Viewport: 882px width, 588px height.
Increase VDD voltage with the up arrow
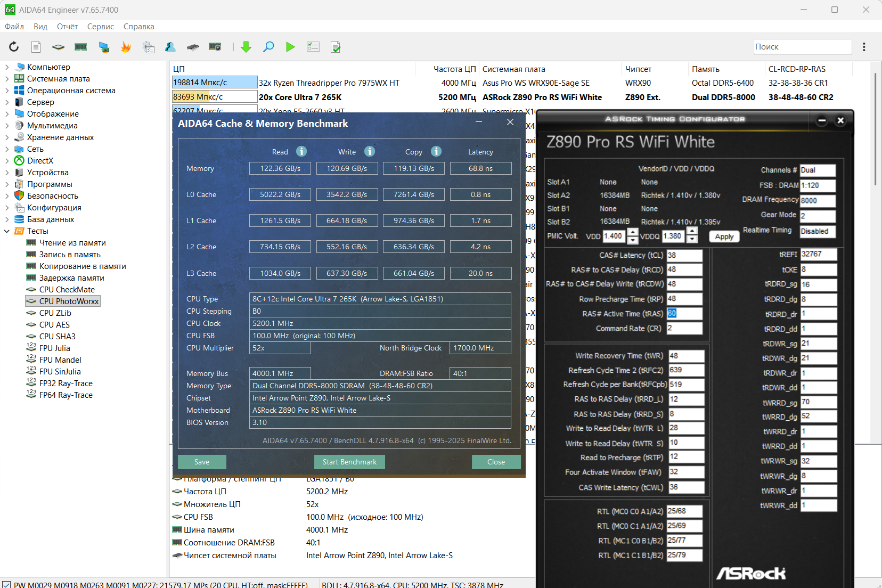(633, 232)
